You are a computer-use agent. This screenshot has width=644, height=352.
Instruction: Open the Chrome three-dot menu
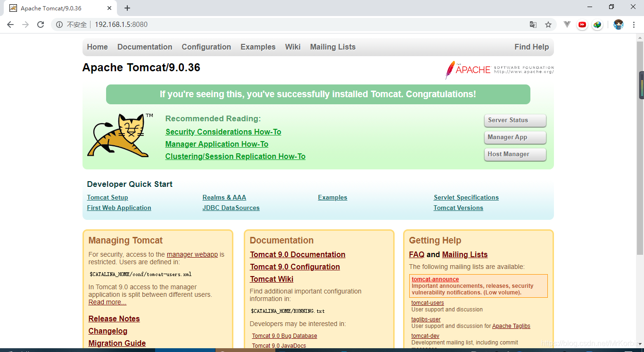(x=634, y=25)
